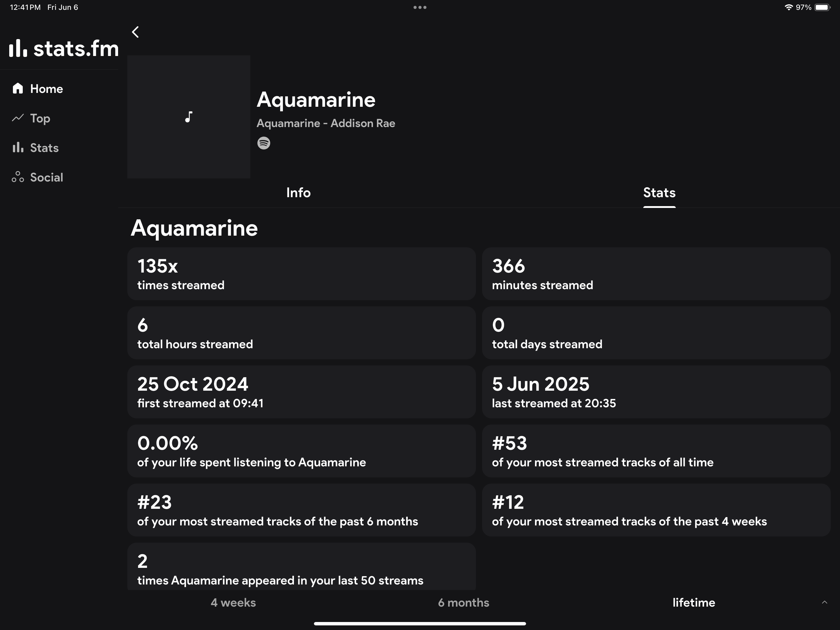Tap the Home house icon
The height and width of the screenshot is (630, 840).
18,89
